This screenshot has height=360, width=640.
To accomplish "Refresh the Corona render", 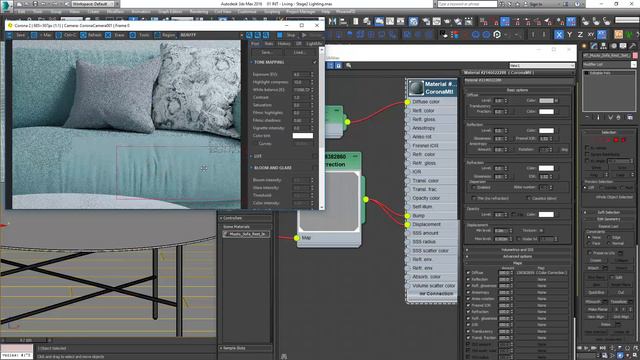I will coord(91,36).
